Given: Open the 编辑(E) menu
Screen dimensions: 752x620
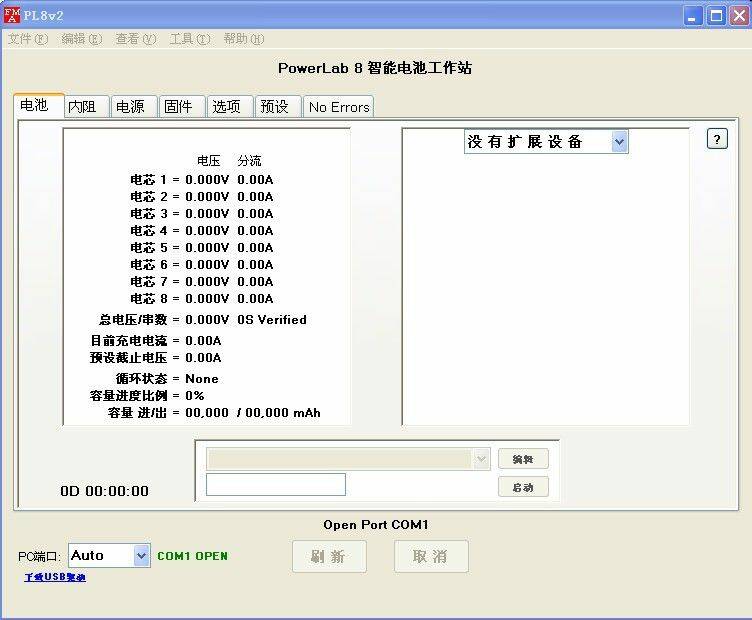Looking at the screenshot, I should pyautogui.click(x=82, y=39).
